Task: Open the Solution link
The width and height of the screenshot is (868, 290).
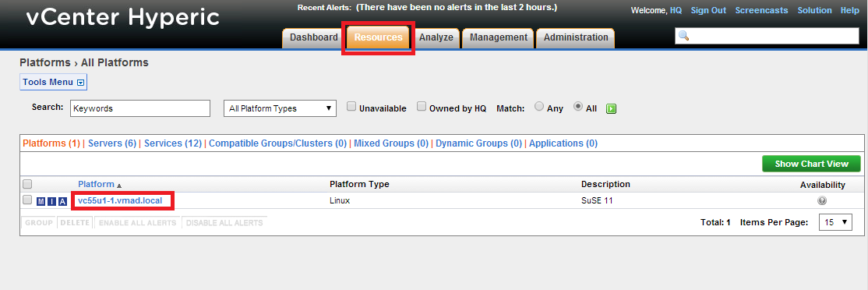Action: click(815, 10)
